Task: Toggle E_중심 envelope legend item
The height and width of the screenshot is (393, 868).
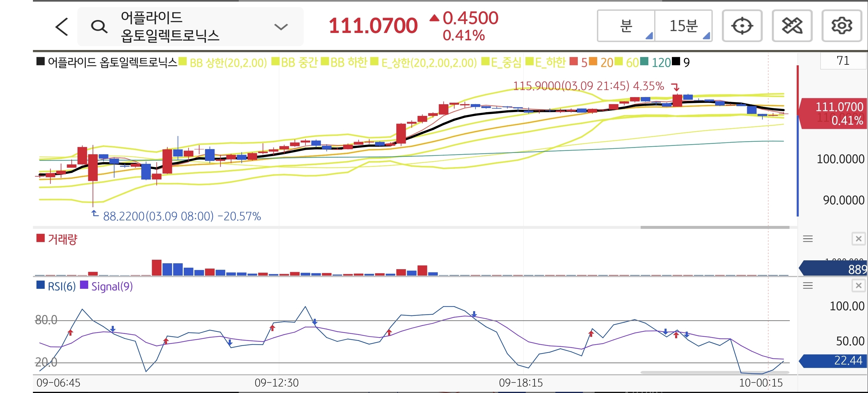Action: click(505, 63)
